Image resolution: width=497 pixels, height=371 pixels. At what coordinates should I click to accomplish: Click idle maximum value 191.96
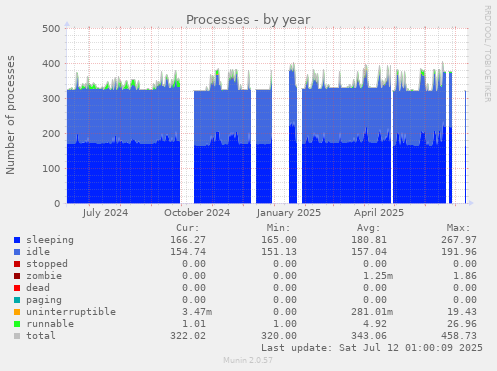coord(459,252)
